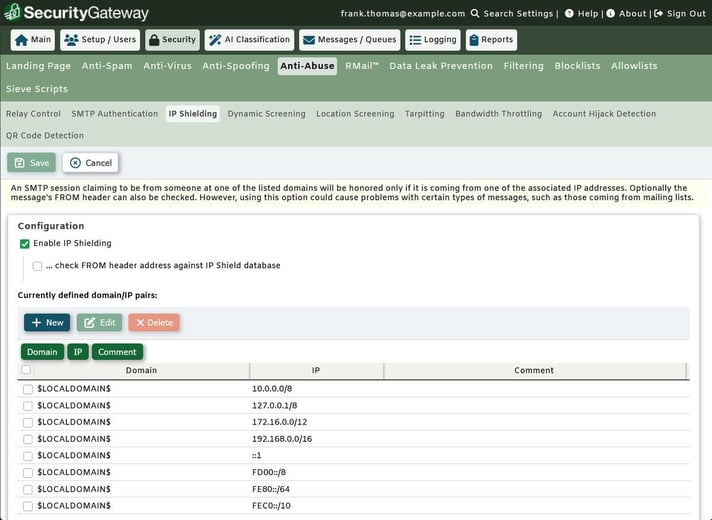Go to Allowlists
This screenshot has width=712, height=520.
click(634, 66)
